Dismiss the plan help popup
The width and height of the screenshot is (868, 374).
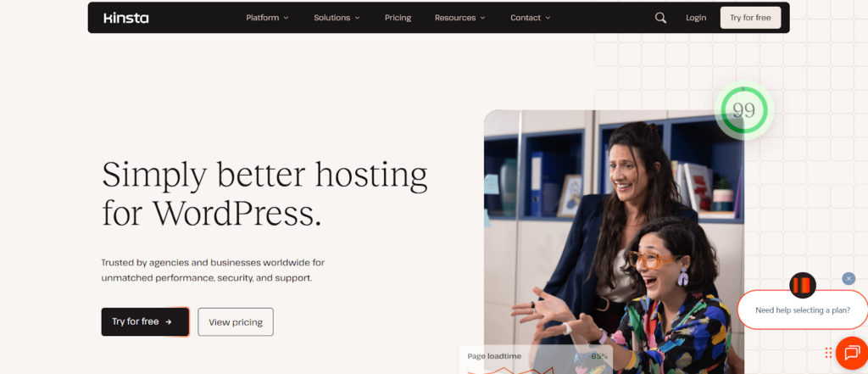(849, 279)
